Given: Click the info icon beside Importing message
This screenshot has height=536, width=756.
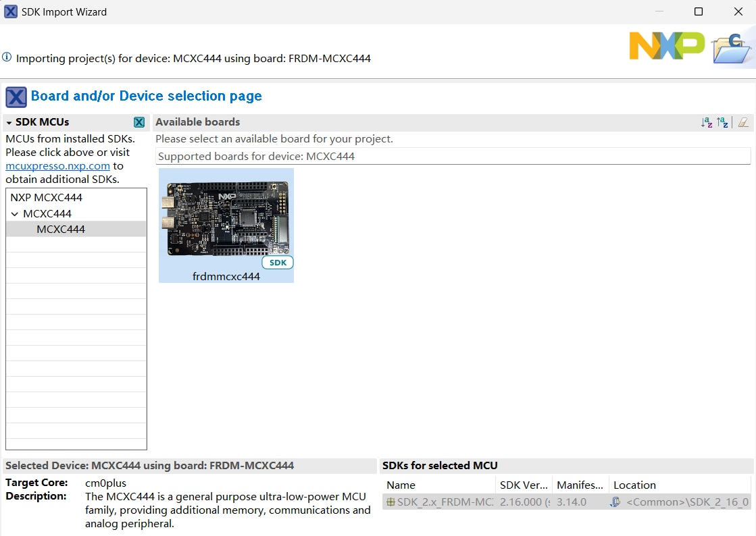Looking at the screenshot, I should [x=7, y=58].
